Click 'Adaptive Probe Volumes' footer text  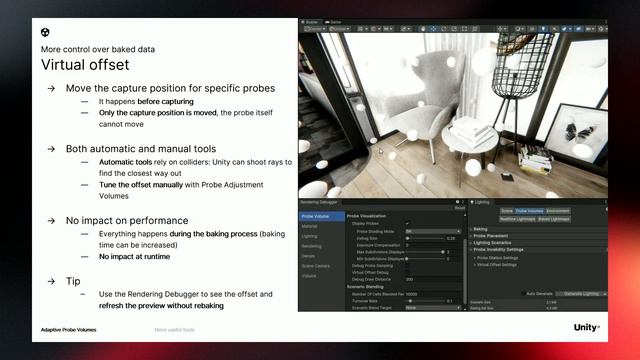pyautogui.click(x=69, y=330)
